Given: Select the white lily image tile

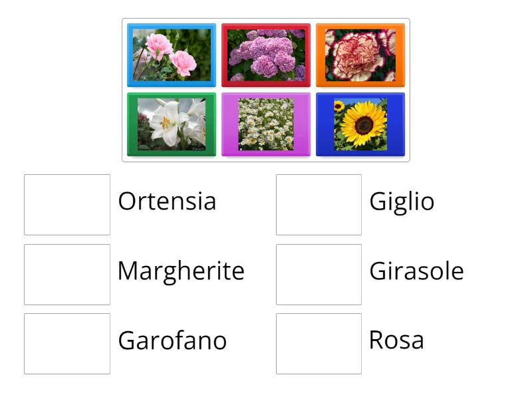Looking at the screenshot, I should (171, 124).
